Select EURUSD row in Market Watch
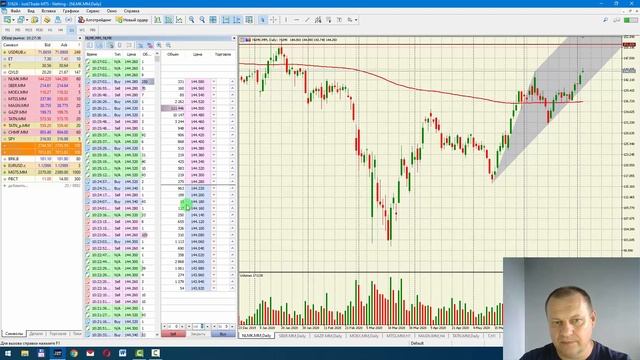 tap(42, 165)
